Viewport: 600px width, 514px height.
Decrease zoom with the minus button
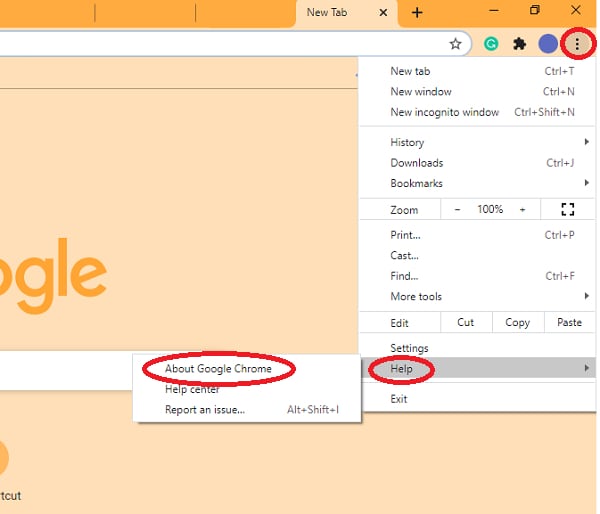[457, 209]
